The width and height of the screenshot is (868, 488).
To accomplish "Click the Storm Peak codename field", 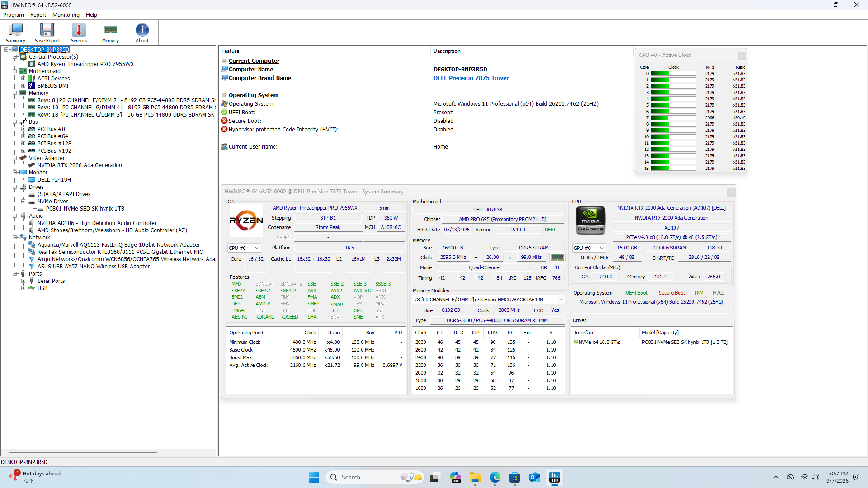I will (x=328, y=228).
